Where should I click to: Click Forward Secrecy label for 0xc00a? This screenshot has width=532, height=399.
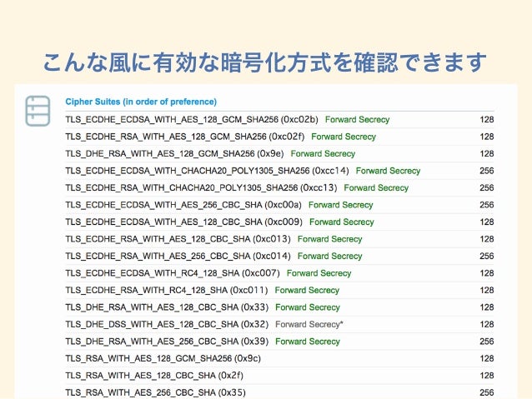pyautogui.click(x=341, y=205)
